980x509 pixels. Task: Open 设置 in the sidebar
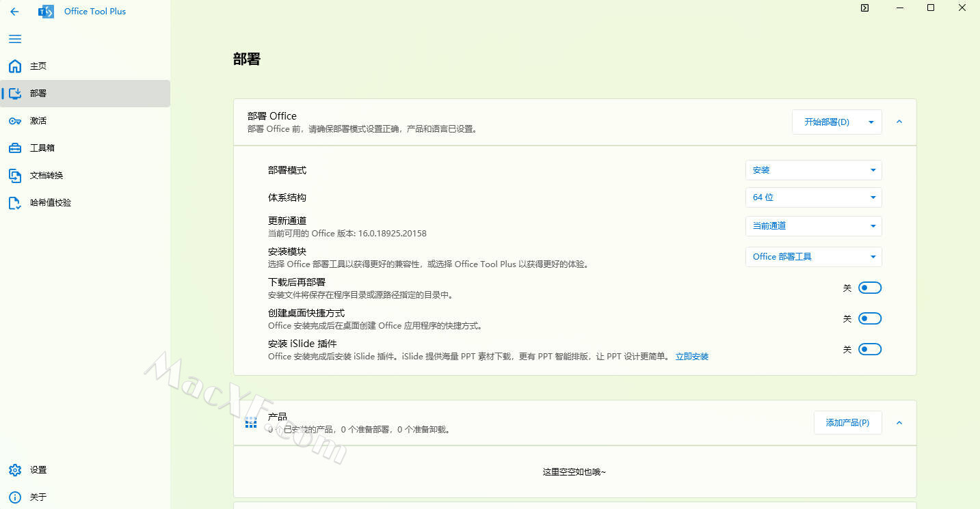click(85, 470)
